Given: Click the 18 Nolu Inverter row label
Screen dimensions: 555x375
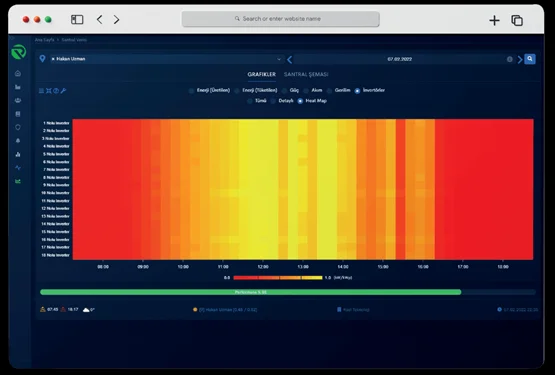Looking at the screenshot, I should click(55, 255).
